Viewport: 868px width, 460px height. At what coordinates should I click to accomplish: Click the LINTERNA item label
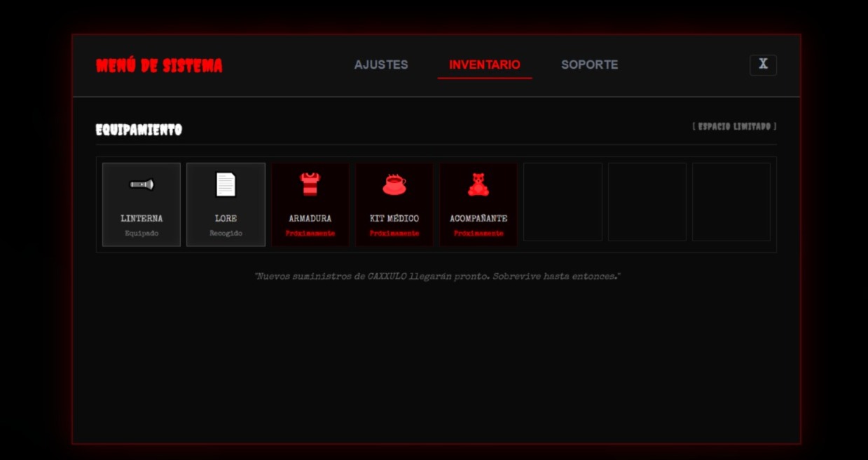pyautogui.click(x=142, y=219)
